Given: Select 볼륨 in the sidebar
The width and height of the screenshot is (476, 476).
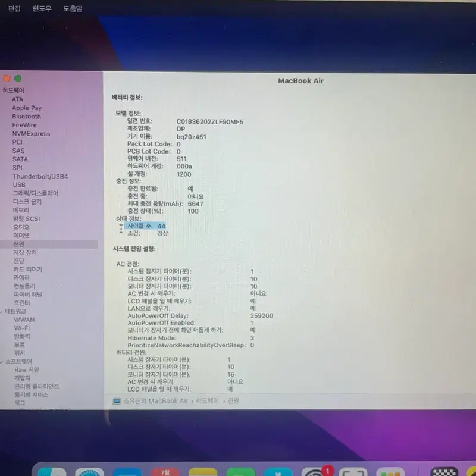Looking at the screenshot, I should click(x=20, y=345).
